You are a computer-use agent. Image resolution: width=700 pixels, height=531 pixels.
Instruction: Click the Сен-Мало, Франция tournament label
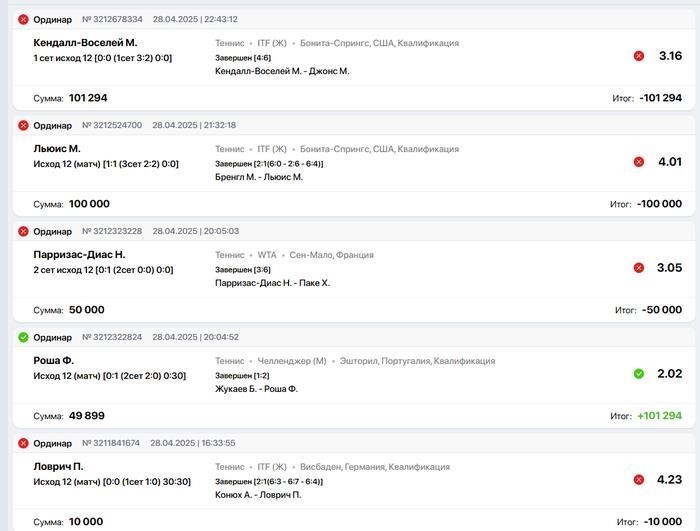coord(331,255)
